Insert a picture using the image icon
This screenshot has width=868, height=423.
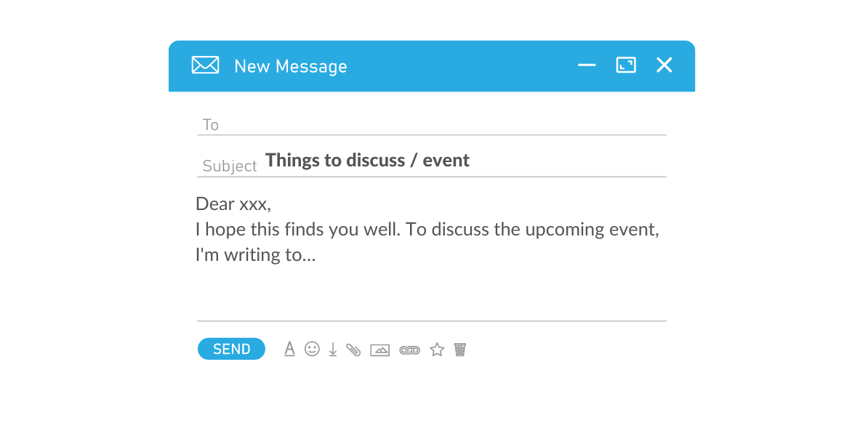380,350
